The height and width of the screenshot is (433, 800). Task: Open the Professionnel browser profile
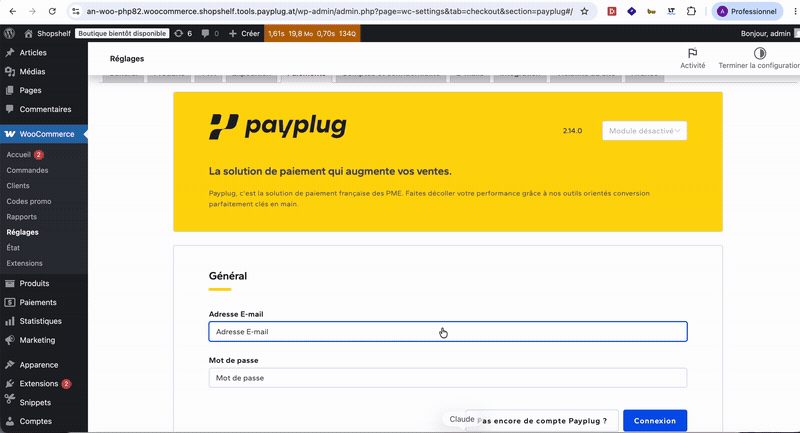tap(747, 11)
